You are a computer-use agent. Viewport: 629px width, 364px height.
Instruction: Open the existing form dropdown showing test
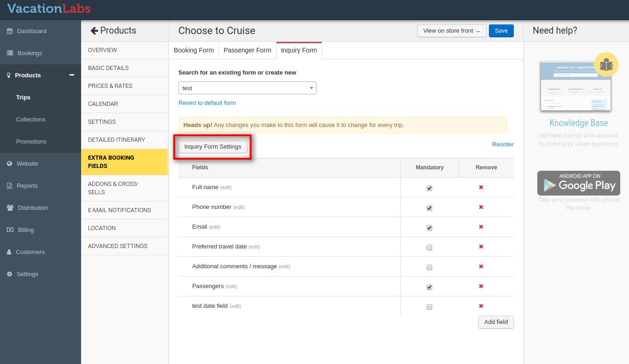tap(247, 88)
